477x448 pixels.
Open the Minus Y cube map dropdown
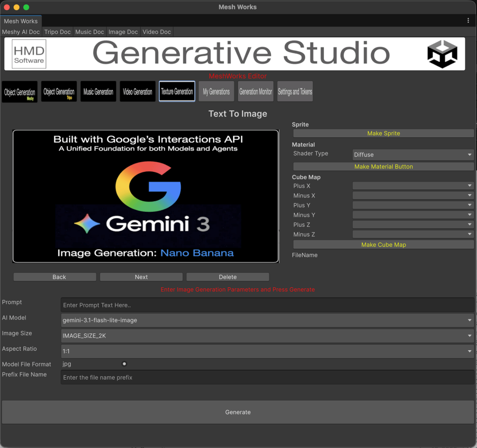tap(413, 215)
